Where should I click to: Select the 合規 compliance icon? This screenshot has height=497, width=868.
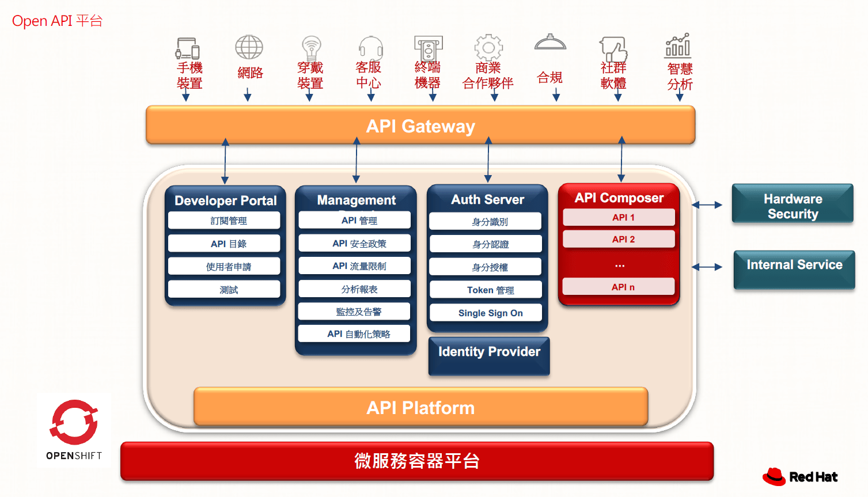(550, 43)
